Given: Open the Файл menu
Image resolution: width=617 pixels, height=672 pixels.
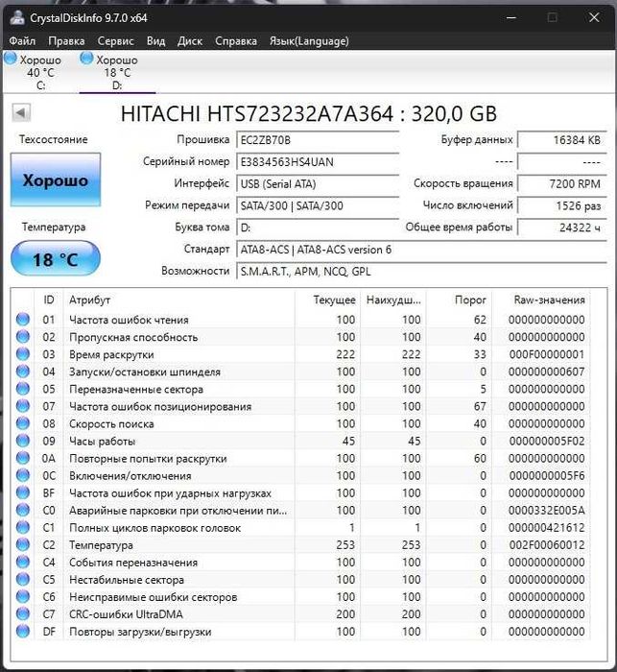Looking at the screenshot, I should 22,41.
